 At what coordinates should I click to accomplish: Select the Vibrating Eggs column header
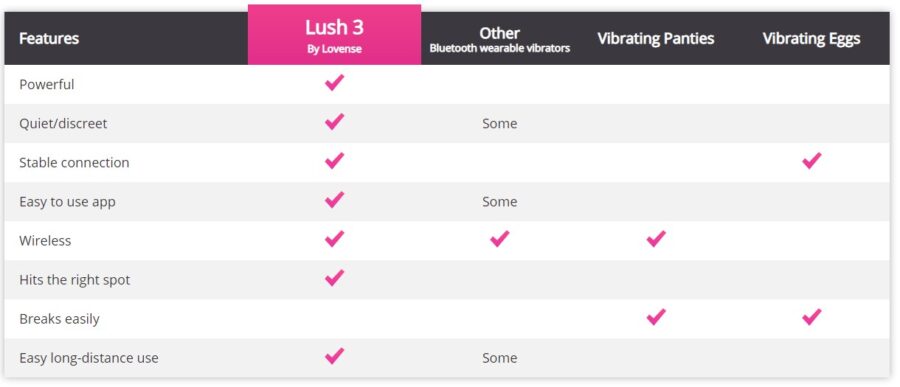point(811,38)
